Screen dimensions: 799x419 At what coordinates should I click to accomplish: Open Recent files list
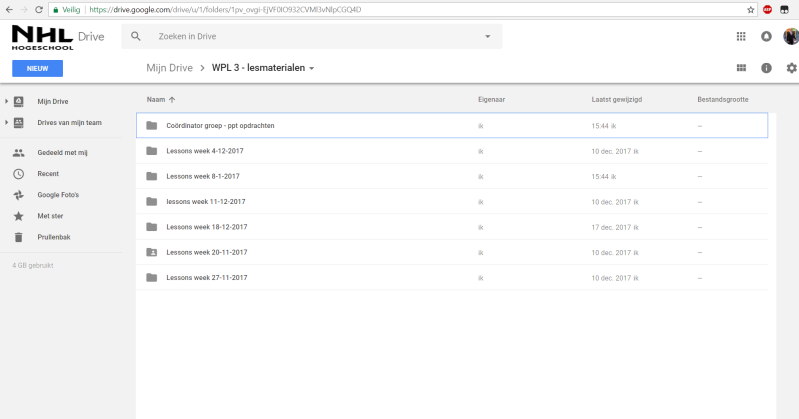click(48, 174)
